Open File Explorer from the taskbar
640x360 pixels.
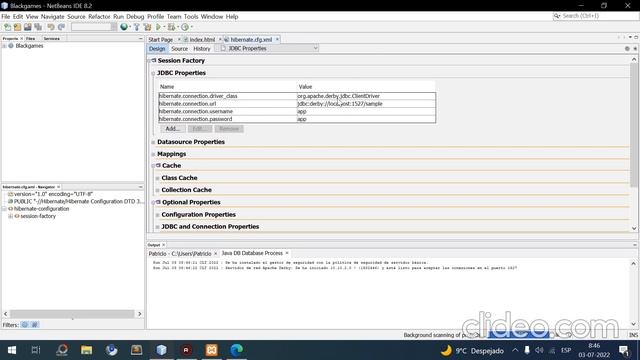pos(87,350)
